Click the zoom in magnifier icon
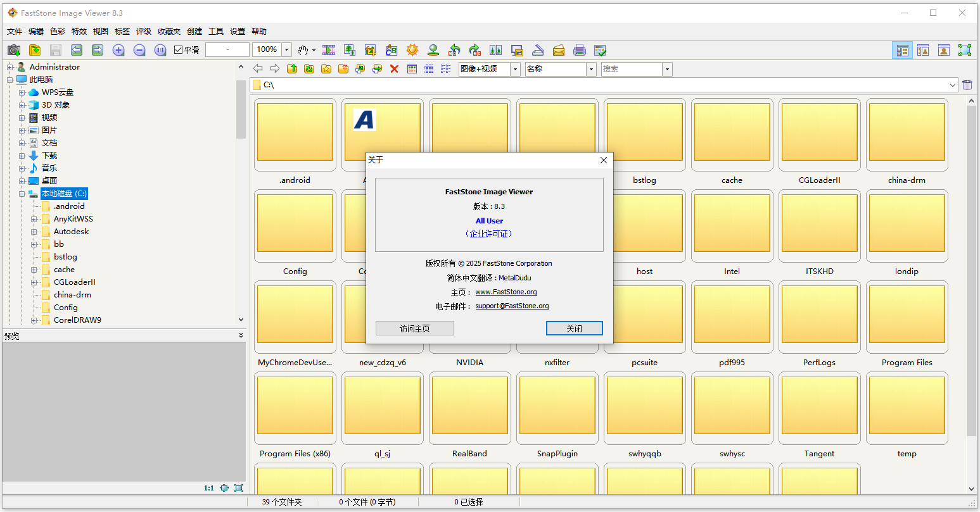 (x=118, y=50)
